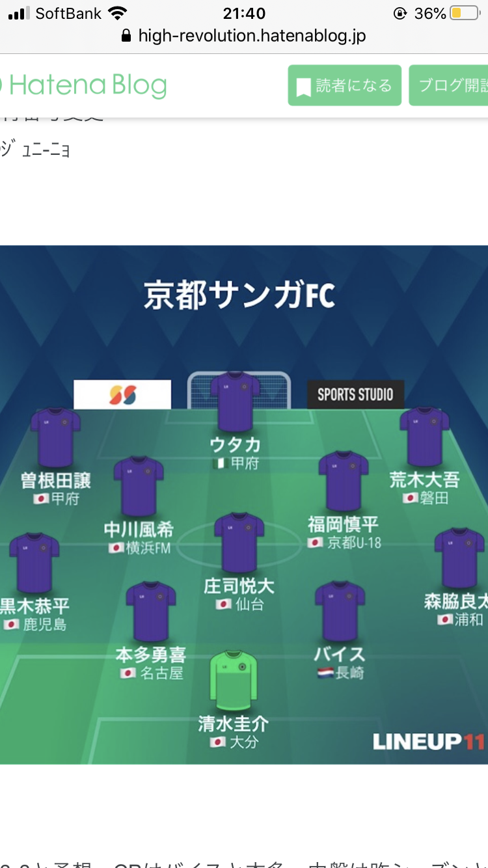The image size is (488, 868).
Task: Tap the Wi-Fi icon in status bar
Action: coord(118,13)
